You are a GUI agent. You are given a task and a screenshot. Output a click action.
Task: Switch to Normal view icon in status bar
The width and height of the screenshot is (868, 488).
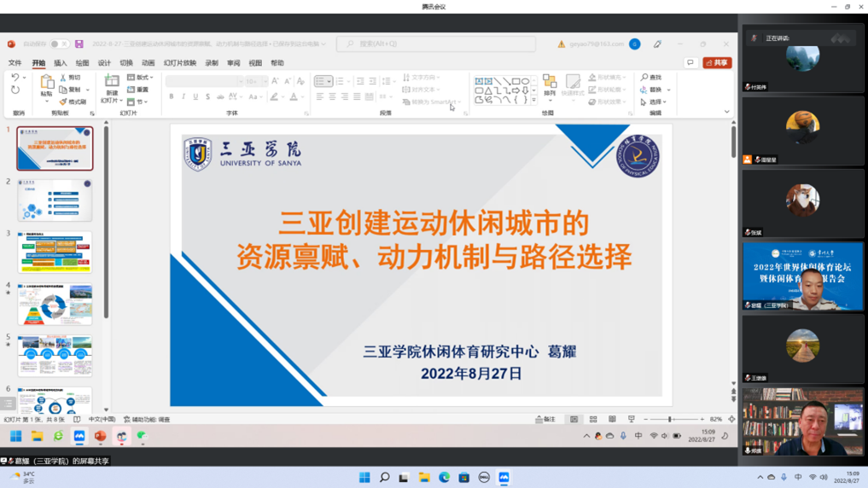tap(574, 420)
